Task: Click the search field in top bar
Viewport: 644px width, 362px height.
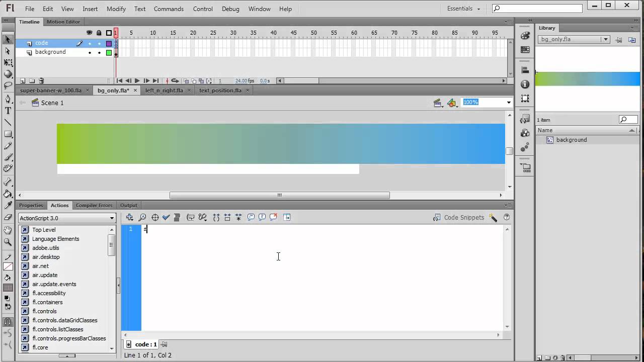Action: point(537,8)
